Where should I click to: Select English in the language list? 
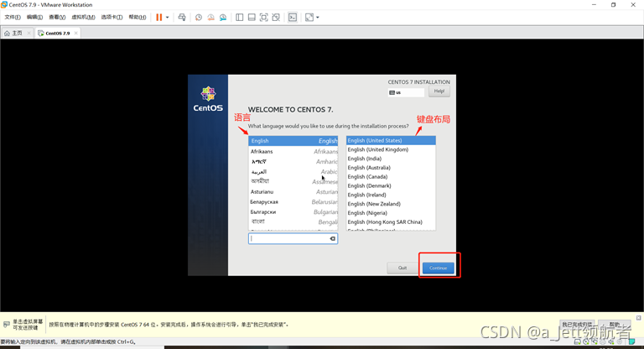click(x=293, y=141)
